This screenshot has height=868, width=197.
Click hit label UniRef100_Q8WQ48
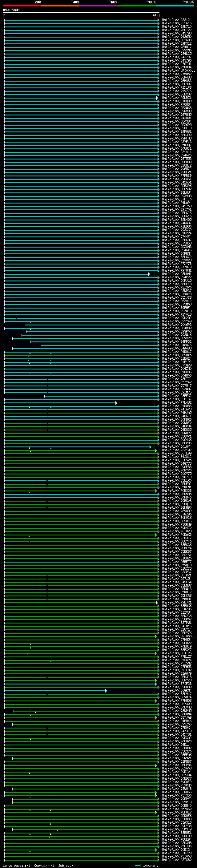177,789
